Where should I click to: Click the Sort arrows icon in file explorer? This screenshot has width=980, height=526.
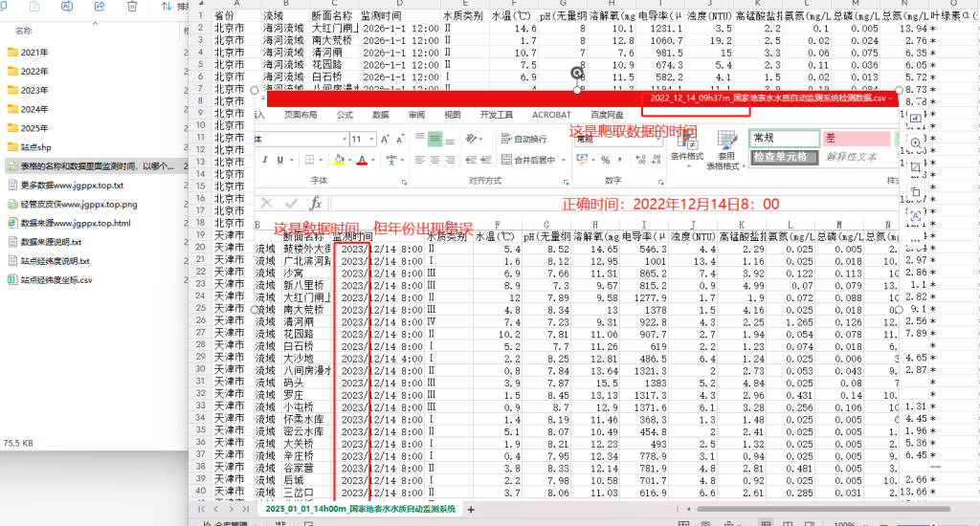click(167, 7)
